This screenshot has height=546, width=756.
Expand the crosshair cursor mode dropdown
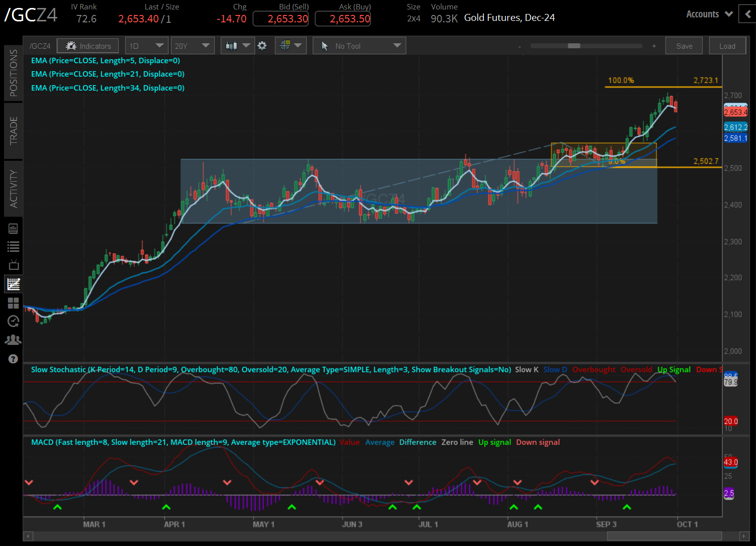[x=291, y=46]
